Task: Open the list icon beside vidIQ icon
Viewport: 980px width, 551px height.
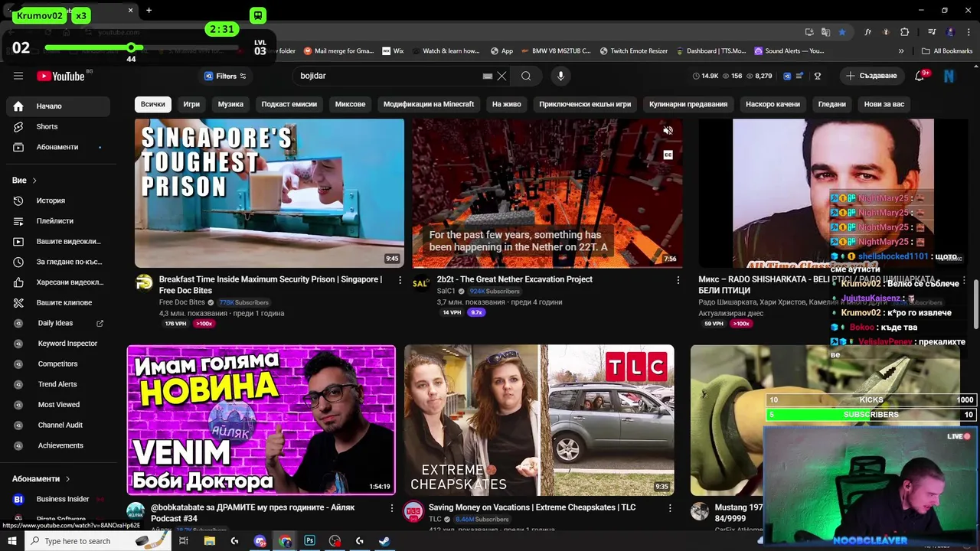Action: (x=800, y=76)
